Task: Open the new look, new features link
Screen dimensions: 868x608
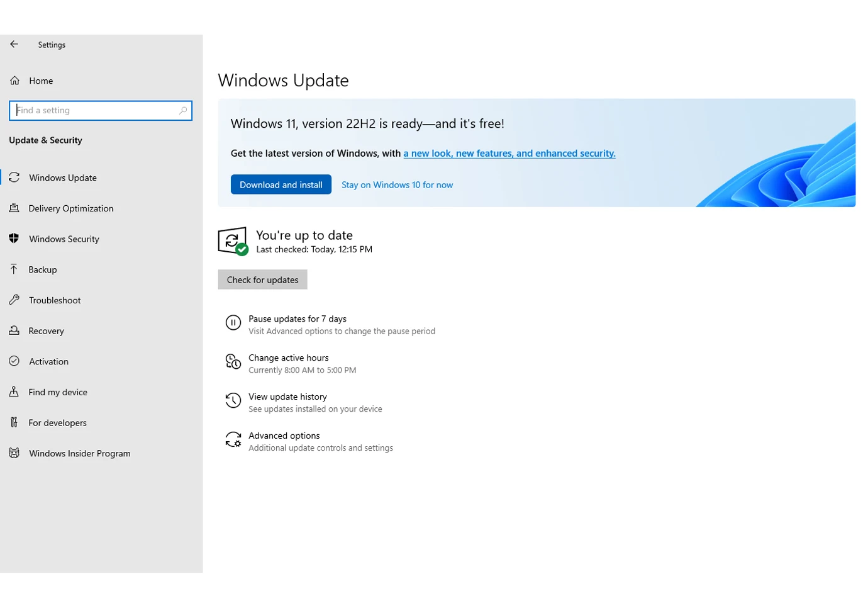Action: tap(509, 153)
